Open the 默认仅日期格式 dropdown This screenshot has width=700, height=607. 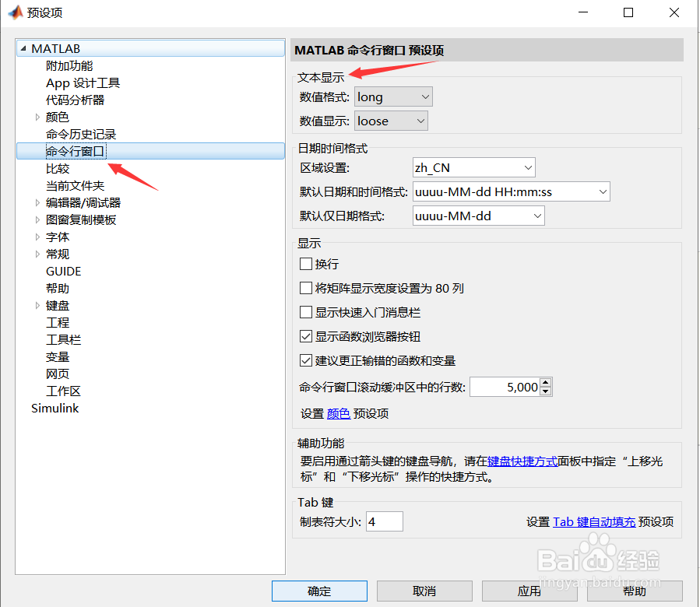[x=479, y=216]
